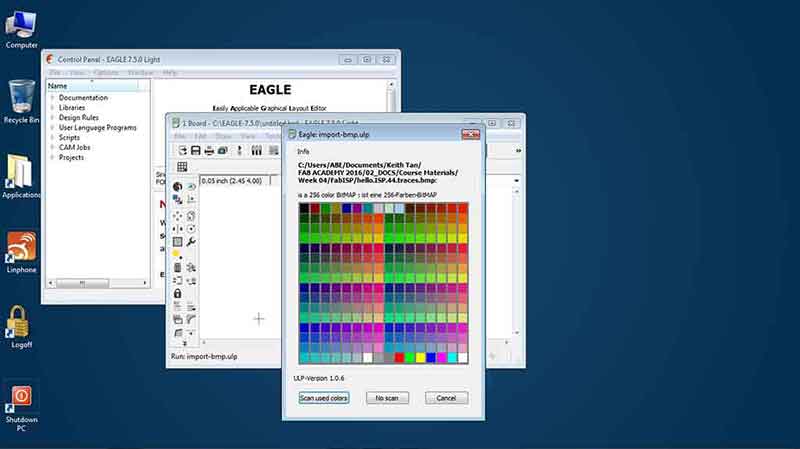Click the pure blue swatch in bottom row
The height and width of the screenshot is (449, 800).
pos(431,358)
